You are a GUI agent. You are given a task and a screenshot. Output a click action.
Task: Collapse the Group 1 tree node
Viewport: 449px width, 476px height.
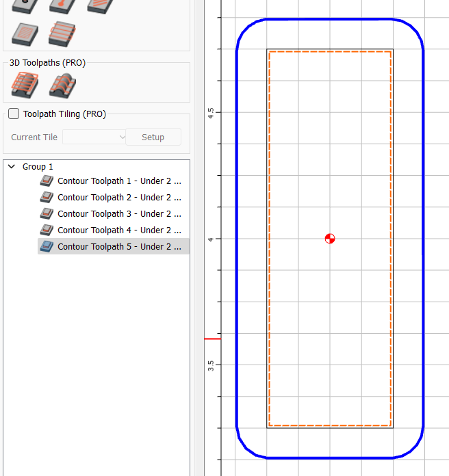pyautogui.click(x=12, y=166)
